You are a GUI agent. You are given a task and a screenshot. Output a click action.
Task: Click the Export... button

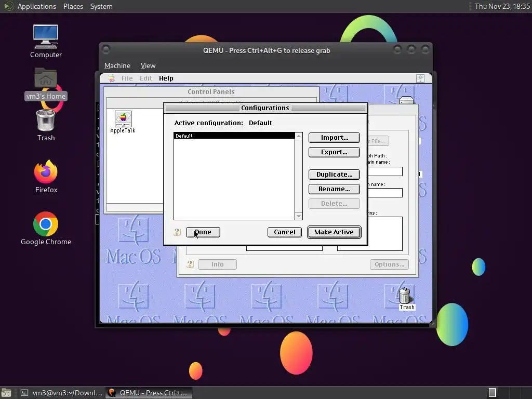334,152
